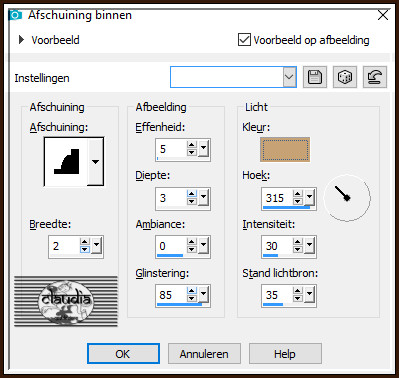This screenshot has width=399, height=378.
Task: Decrease the Hoek angle value
Action: click(x=298, y=201)
